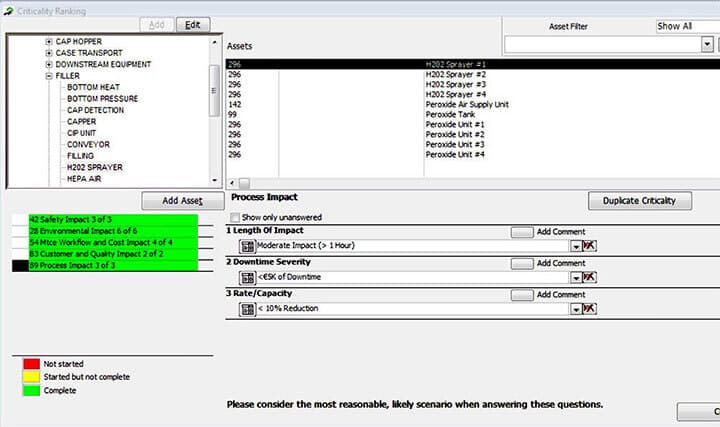Open the Show All combo box
The height and width of the screenshot is (427, 720).
point(688,26)
